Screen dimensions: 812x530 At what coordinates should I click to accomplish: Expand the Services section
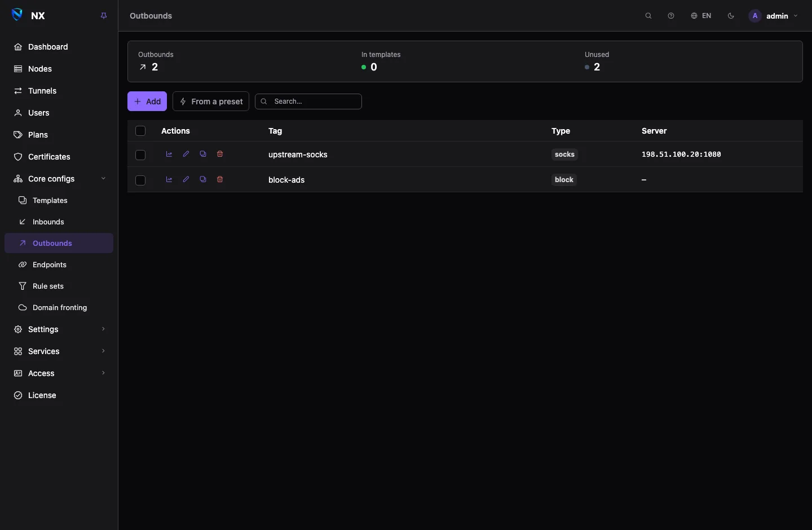(59, 351)
